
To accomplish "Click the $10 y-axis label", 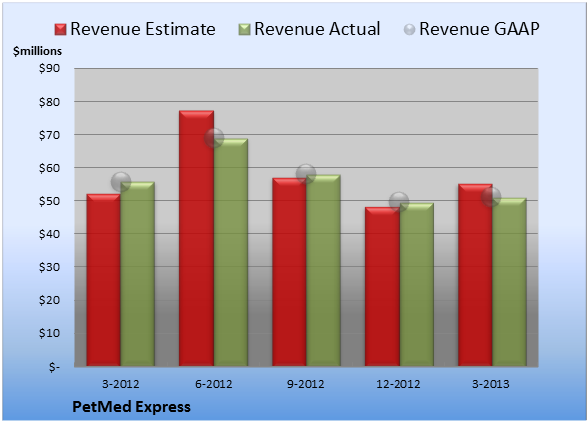I will click(x=49, y=333).
